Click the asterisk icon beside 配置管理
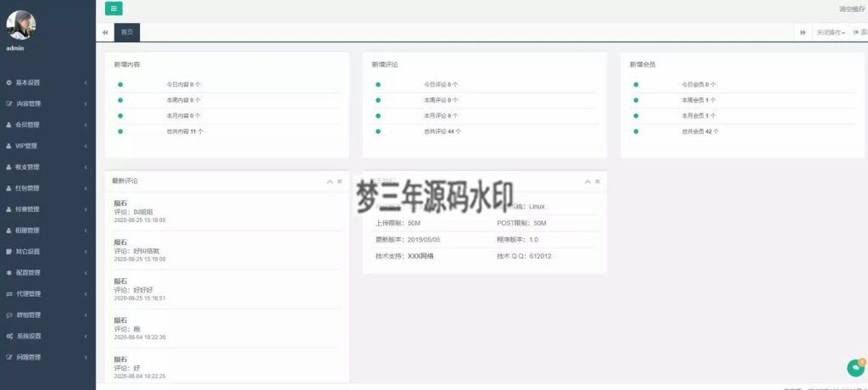 click(x=8, y=272)
